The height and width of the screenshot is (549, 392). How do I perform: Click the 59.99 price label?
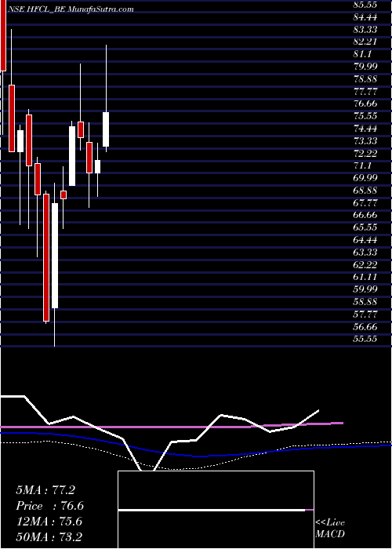365,289
